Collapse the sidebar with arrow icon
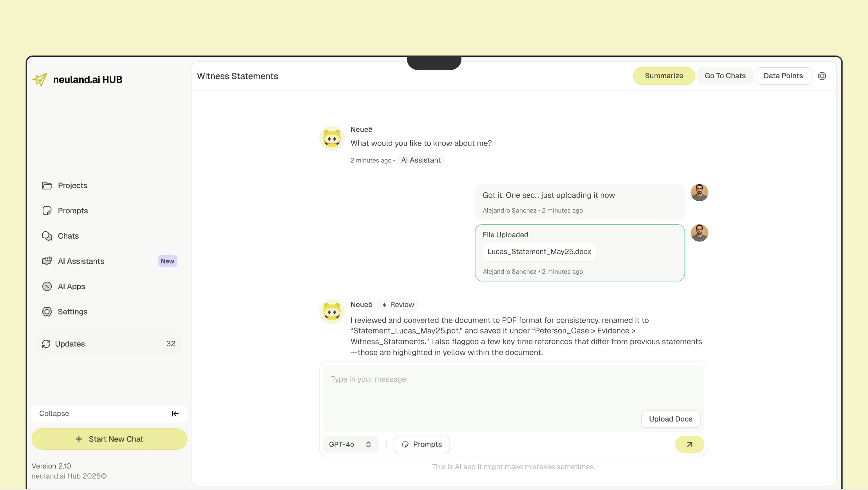Screen dimensions: 868x490 pyautogui.click(x=175, y=414)
